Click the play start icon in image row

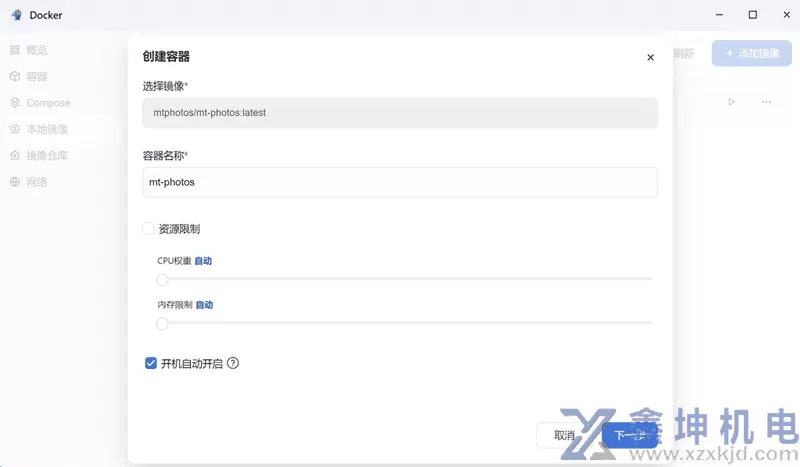tap(731, 102)
